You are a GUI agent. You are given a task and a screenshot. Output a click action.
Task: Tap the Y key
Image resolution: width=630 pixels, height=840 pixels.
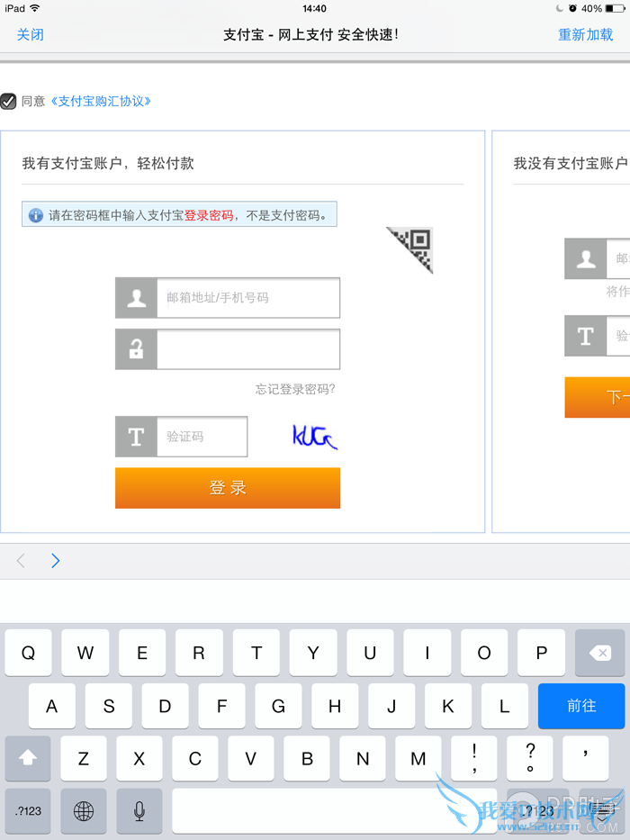tap(313, 653)
